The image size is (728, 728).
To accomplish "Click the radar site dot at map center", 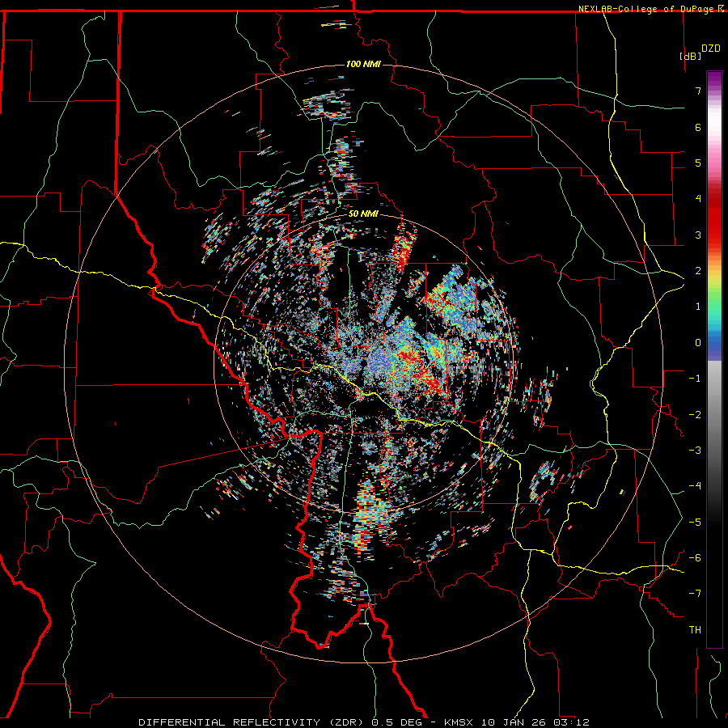I will click(364, 363).
